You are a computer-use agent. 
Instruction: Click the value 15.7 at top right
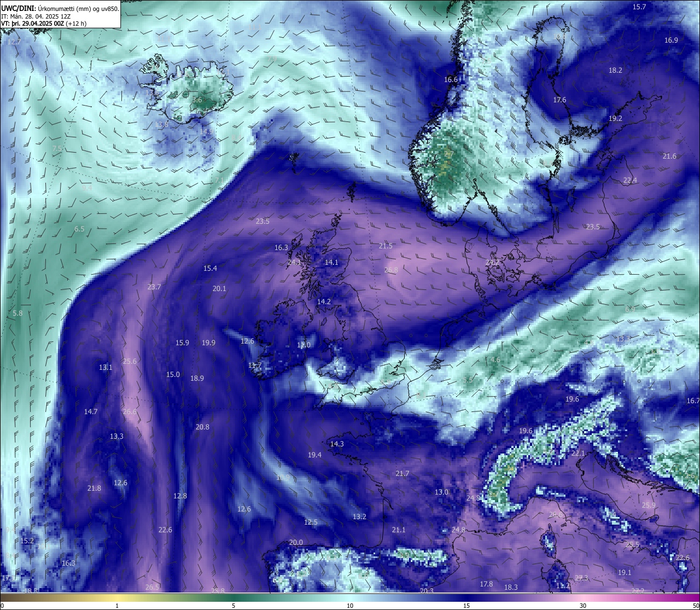639,7
